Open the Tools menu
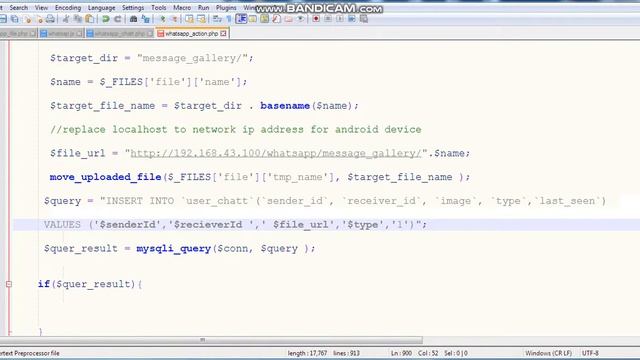640x360 pixels. pyautogui.click(x=159, y=8)
